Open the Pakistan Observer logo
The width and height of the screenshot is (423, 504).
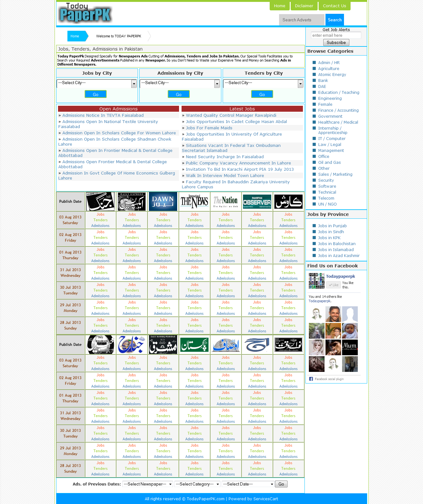coord(257,201)
